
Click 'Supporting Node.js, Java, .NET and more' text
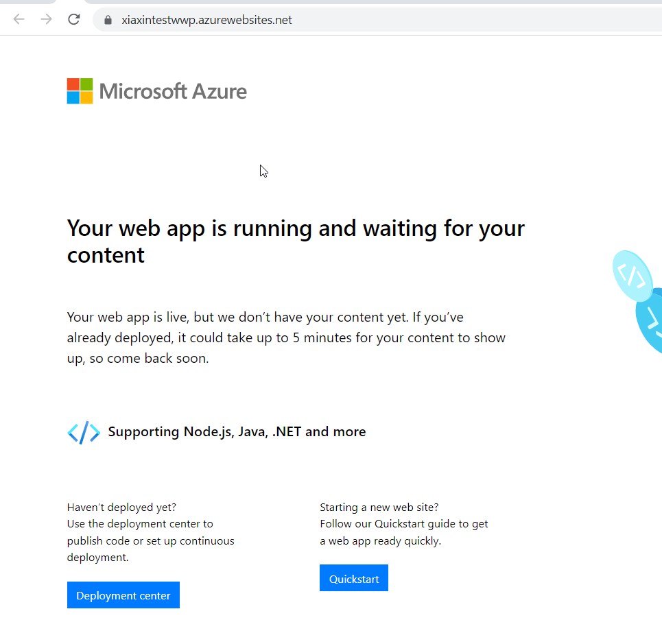tap(237, 431)
